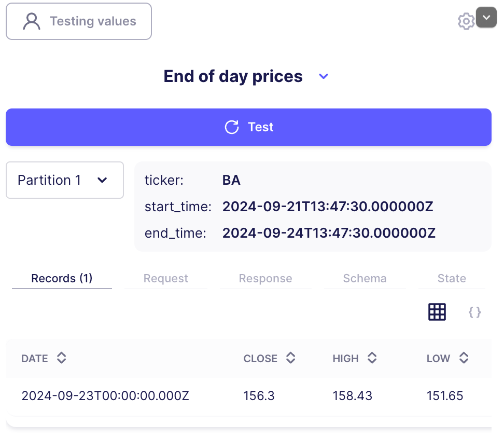Image resolution: width=504 pixels, height=438 pixels.
Task: Select the 2024-09-23 record row
Action: point(248,396)
